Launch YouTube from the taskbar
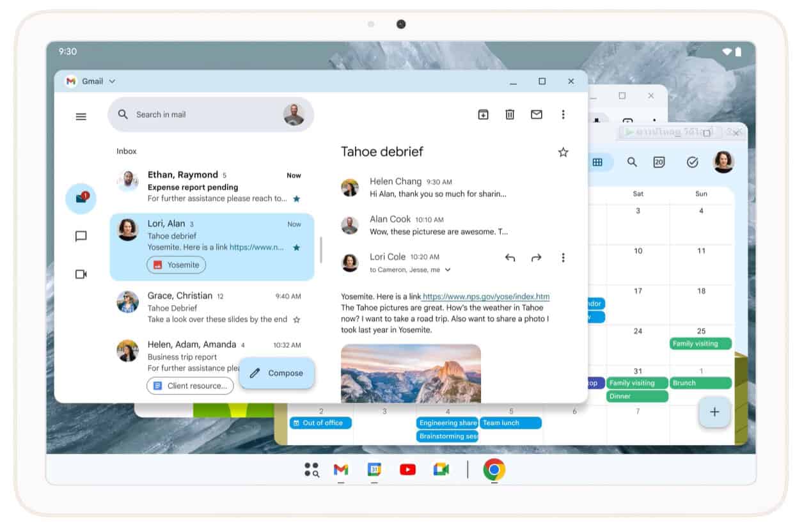Screen dimensions: 795x532 (x=407, y=470)
